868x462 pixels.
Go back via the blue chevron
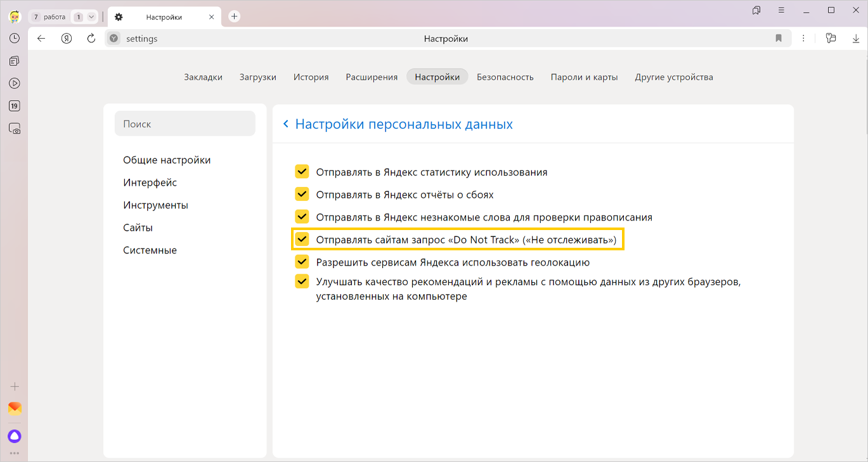tap(286, 124)
